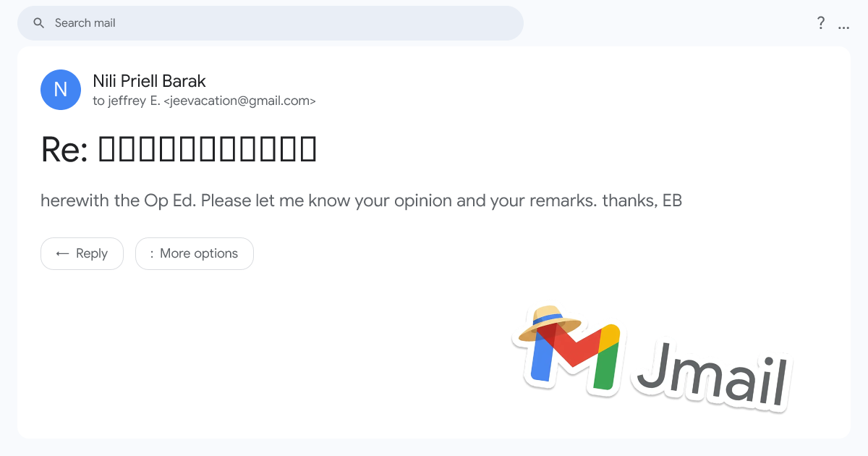Click the Jmail wordmark text
The image size is (868, 456).
(x=712, y=374)
